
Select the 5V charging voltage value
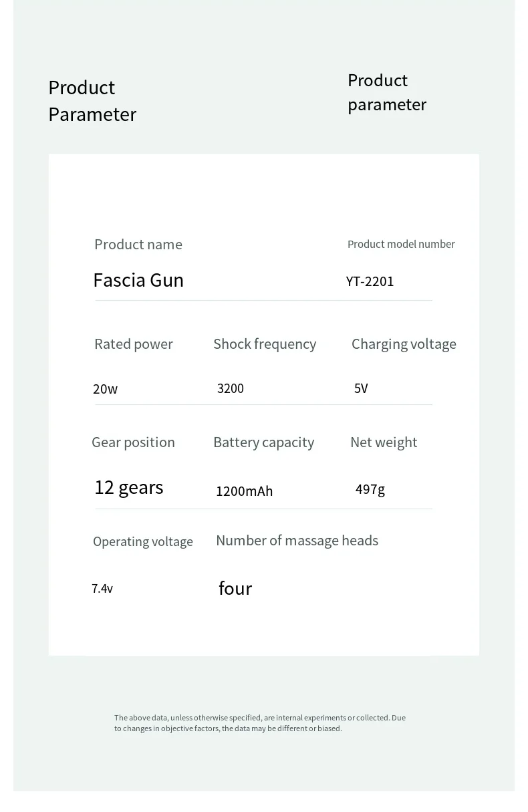(361, 388)
